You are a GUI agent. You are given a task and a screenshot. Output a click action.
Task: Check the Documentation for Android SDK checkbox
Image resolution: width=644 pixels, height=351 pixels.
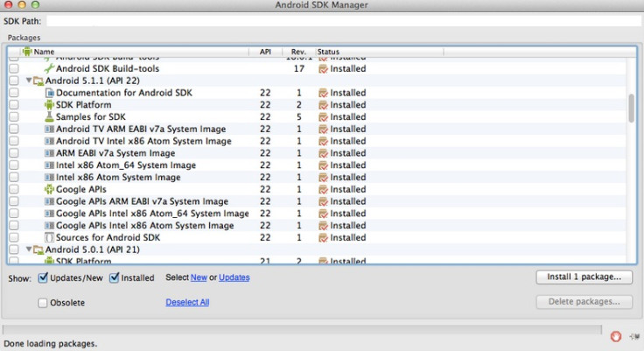click(x=14, y=93)
